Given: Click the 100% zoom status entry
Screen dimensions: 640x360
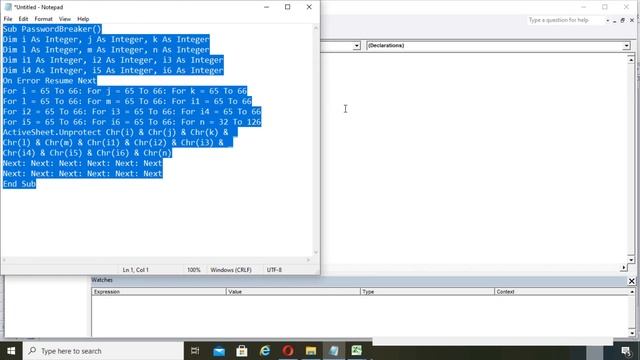Looking at the screenshot, I should click(x=193, y=270).
